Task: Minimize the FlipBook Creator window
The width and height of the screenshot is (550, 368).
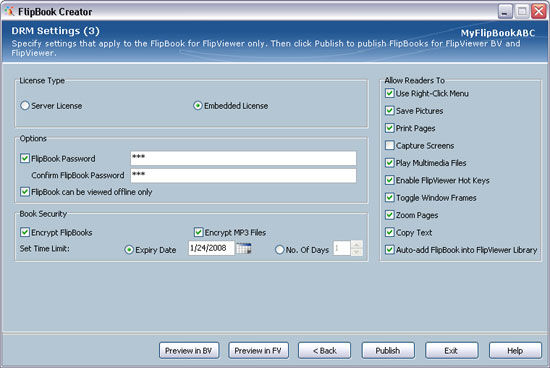Action: pyautogui.click(x=505, y=12)
